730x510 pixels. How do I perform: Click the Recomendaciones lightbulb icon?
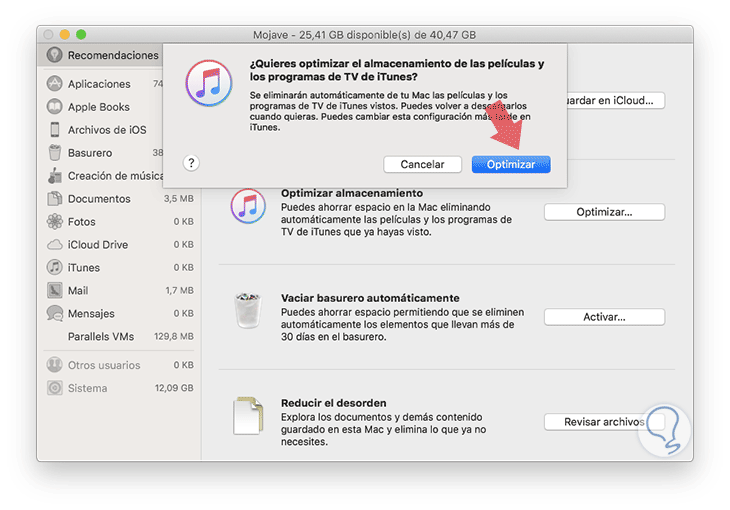[54, 55]
